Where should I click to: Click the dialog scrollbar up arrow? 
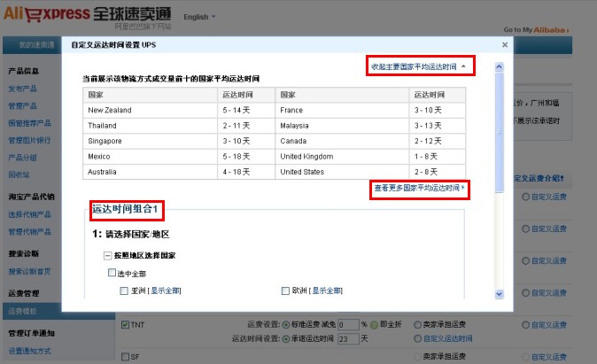(499, 66)
